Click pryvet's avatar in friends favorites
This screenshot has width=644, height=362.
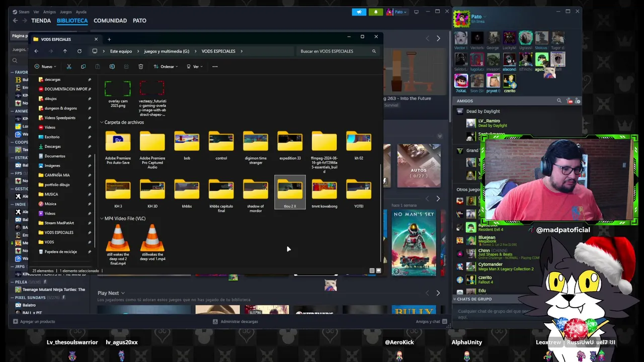(493, 80)
